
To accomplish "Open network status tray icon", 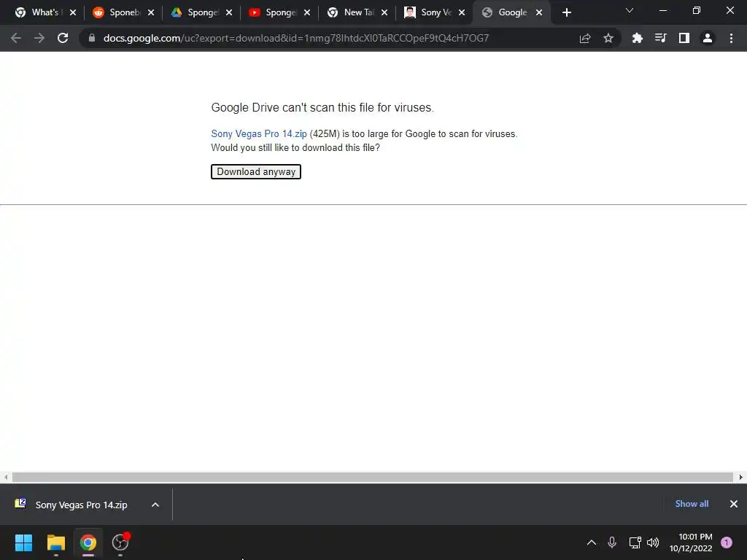I will (635, 542).
